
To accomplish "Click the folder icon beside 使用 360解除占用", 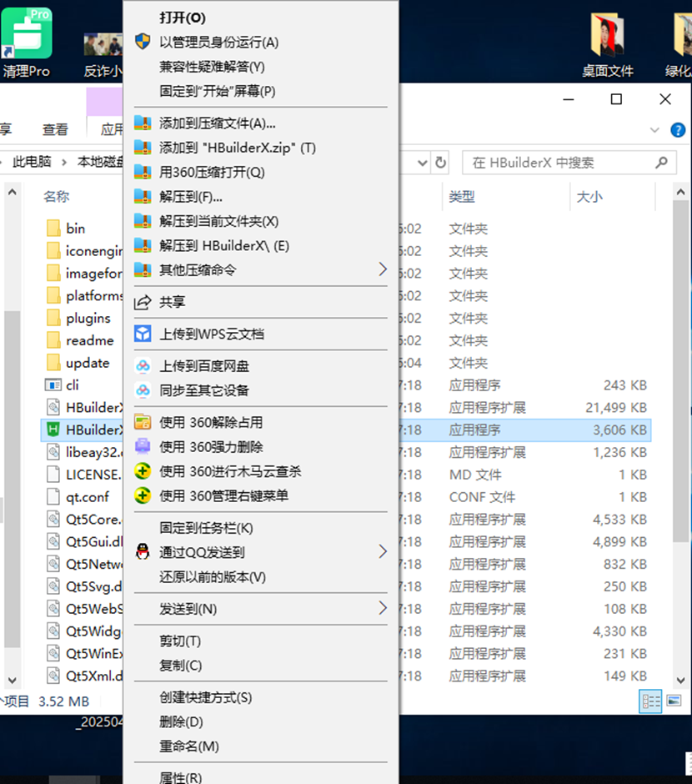I will click(x=143, y=423).
